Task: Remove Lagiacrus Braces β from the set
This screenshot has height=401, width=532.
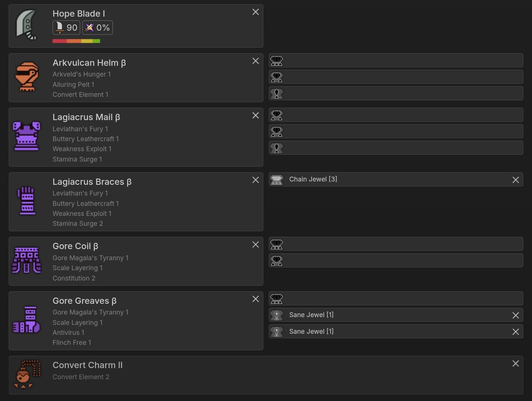Action: 255,180
